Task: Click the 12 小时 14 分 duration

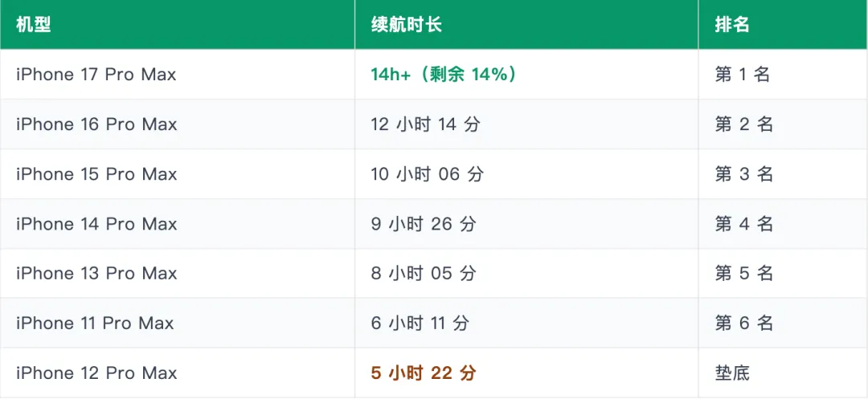Action: click(x=425, y=124)
